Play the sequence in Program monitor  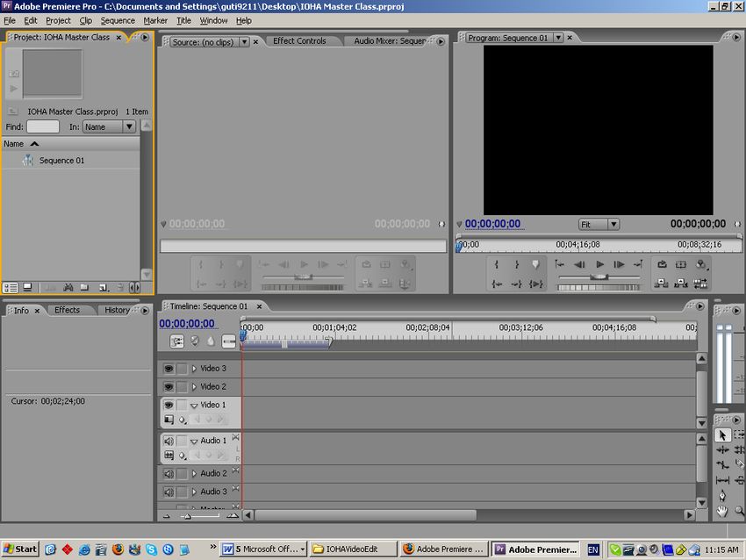(x=599, y=264)
